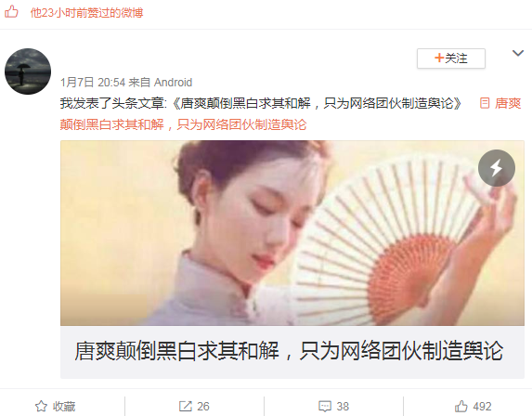
Task: Click the thumbs-up icon beside the liked notice
Action: click(11, 12)
